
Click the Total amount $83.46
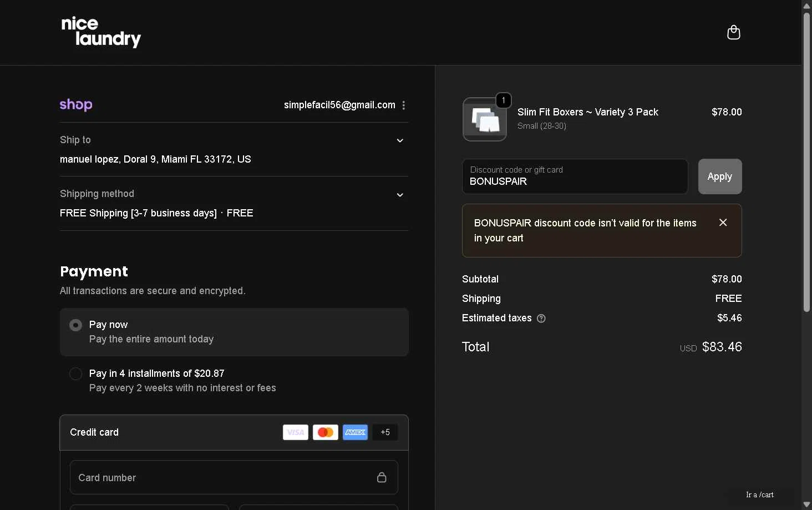pos(722,347)
